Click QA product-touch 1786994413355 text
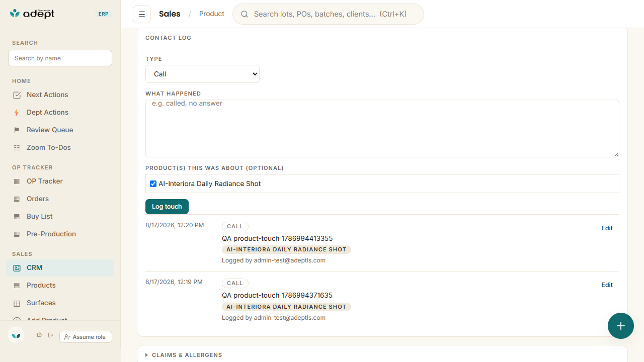 pos(277,238)
